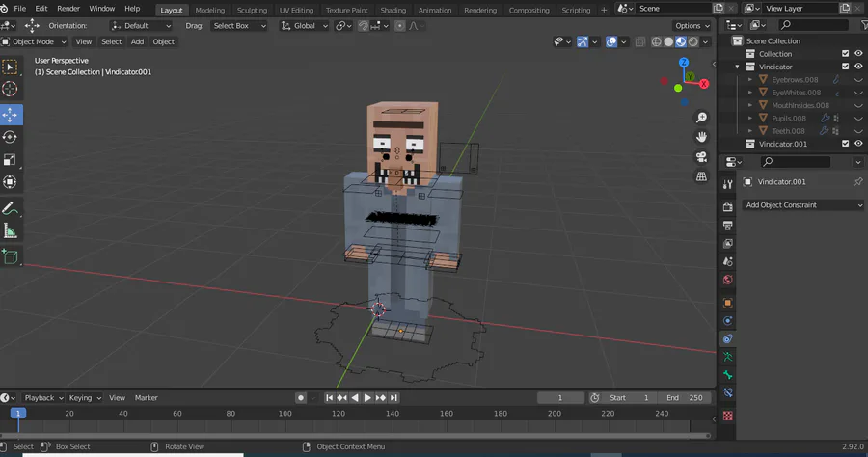Toggle X-ray mode

click(x=640, y=42)
